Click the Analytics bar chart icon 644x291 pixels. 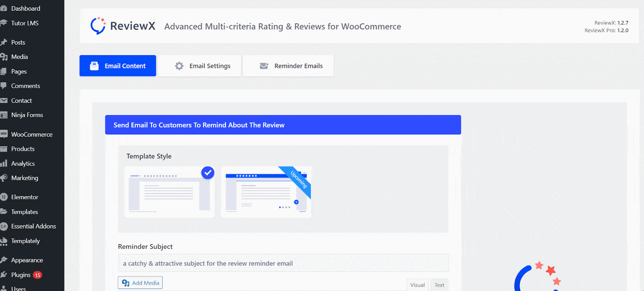[x=4, y=163]
